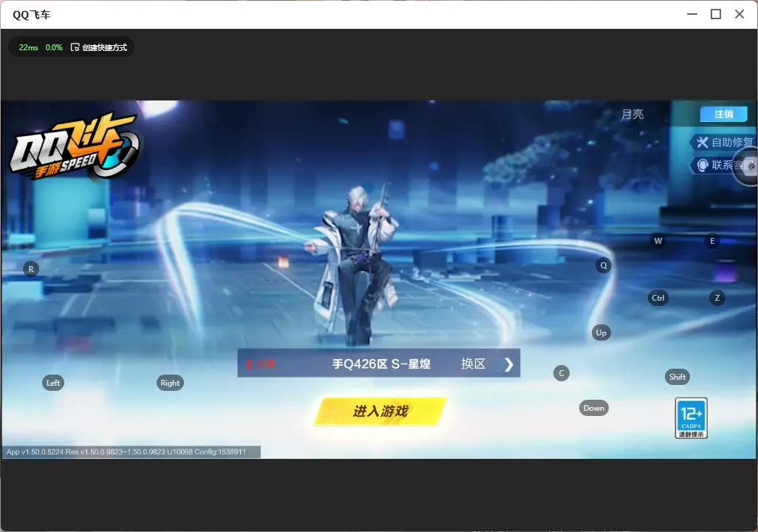
Task: Click the Up key overlay button
Action: [601, 332]
